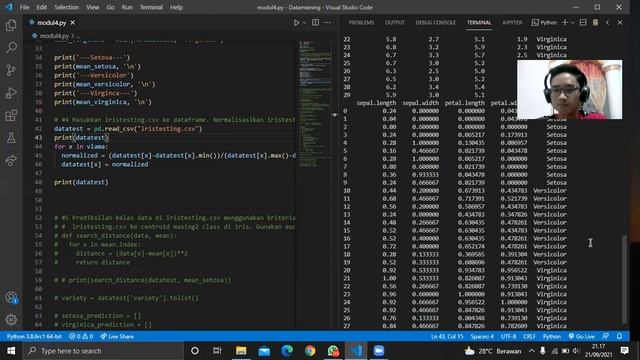The width and height of the screenshot is (640, 360).
Task: Open the Extensions view
Action: [11, 116]
